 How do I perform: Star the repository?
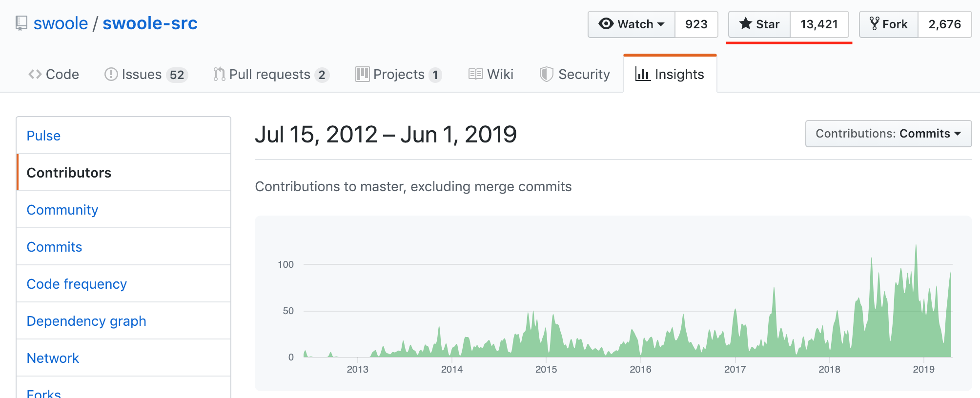[759, 24]
